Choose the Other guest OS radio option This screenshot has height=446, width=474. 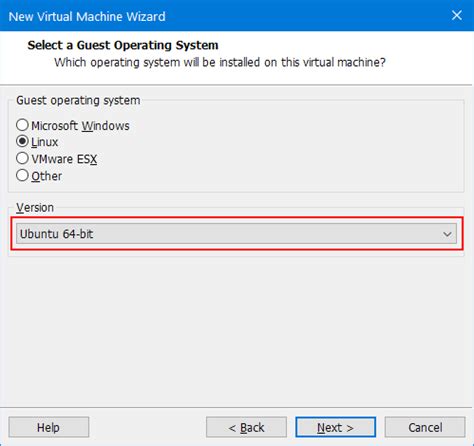coord(22,175)
